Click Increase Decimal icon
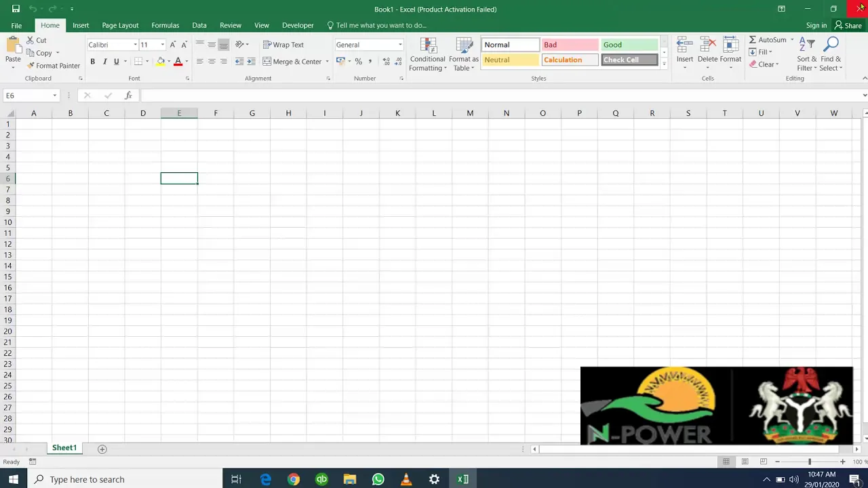Viewport: 868px width, 488px height. (386, 62)
